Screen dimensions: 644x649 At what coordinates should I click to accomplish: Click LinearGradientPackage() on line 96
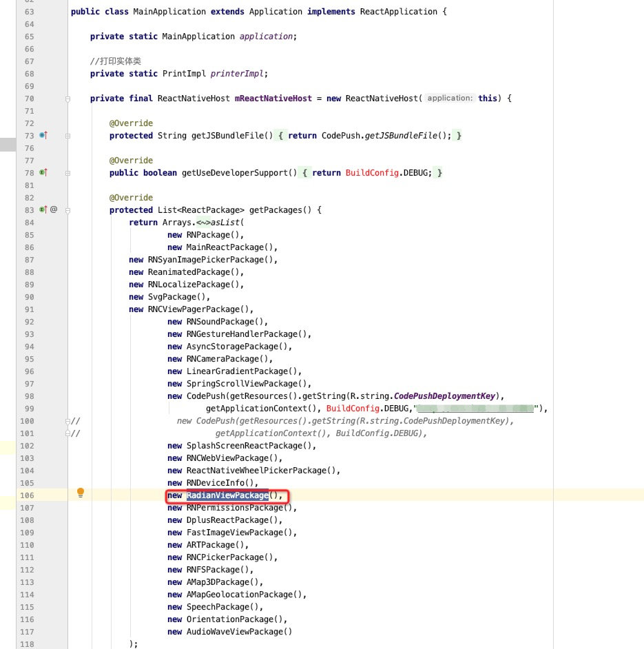click(242, 371)
